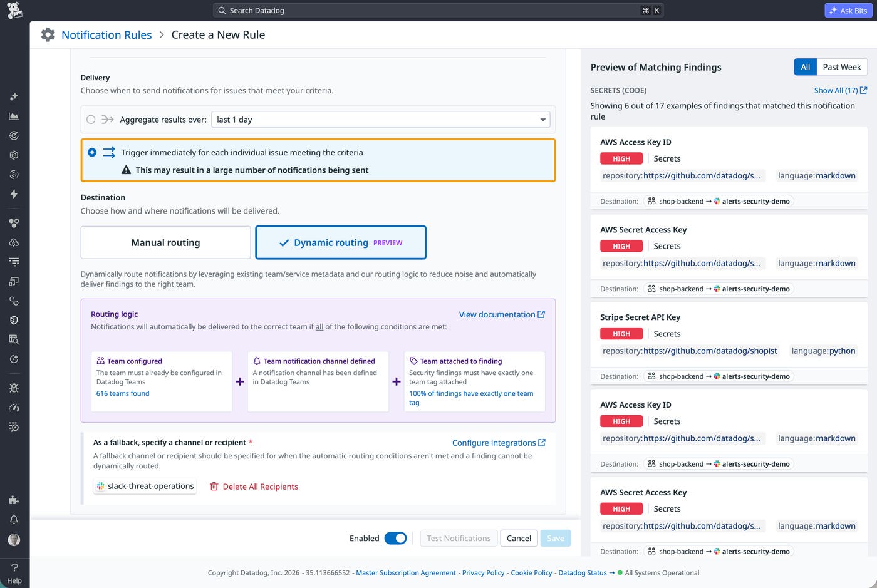Open the notification bell sidebar icon
This screenshot has width=877, height=588.
[x=14, y=519]
